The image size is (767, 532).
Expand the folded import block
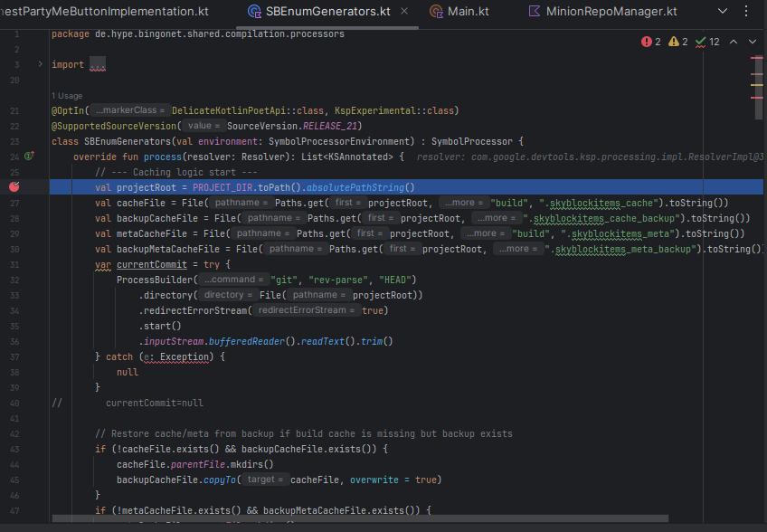[x=40, y=64]
